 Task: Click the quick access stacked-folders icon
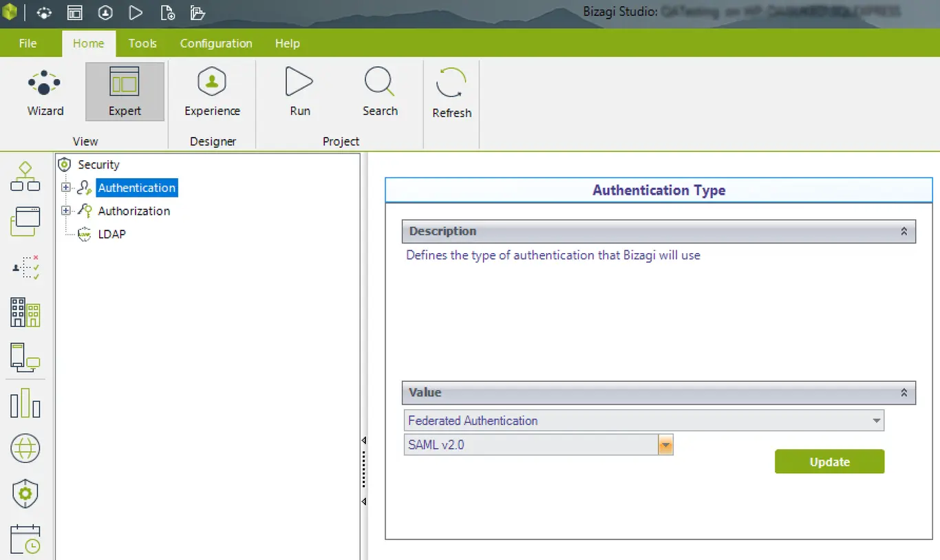tap(197, 13)
